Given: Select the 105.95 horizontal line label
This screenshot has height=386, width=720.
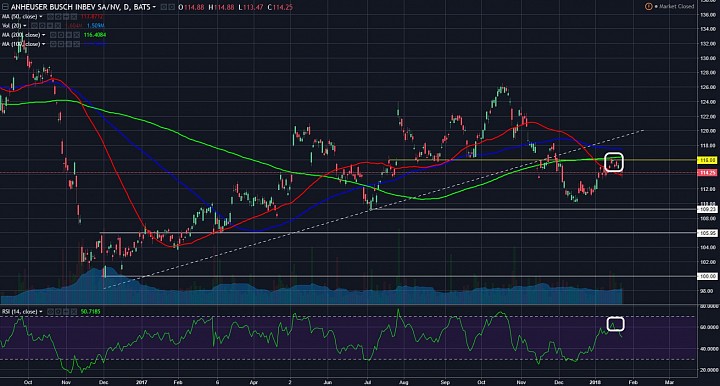Looking at the screenshot, I should [707, 233].
